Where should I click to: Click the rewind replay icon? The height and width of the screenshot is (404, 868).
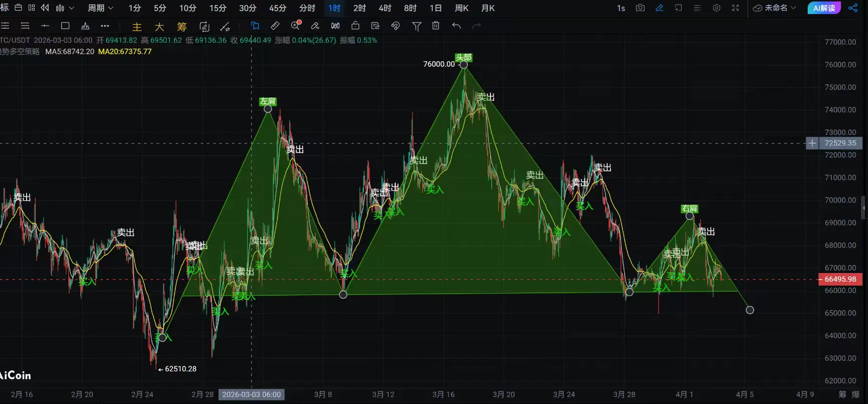(x=45, y=8)
